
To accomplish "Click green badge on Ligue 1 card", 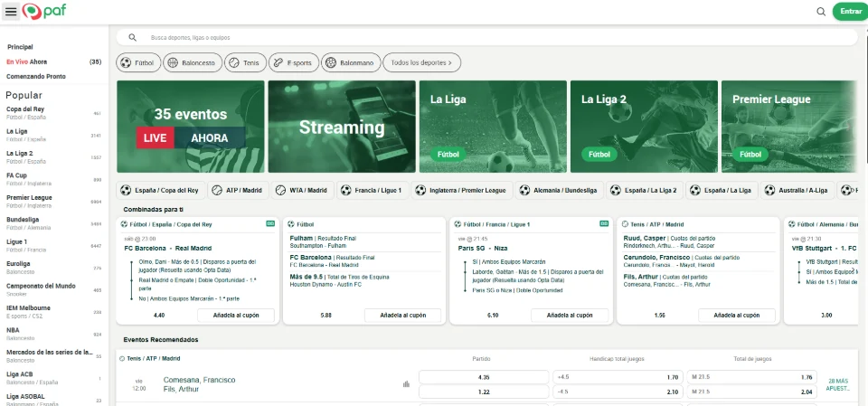I will point(604,223).
